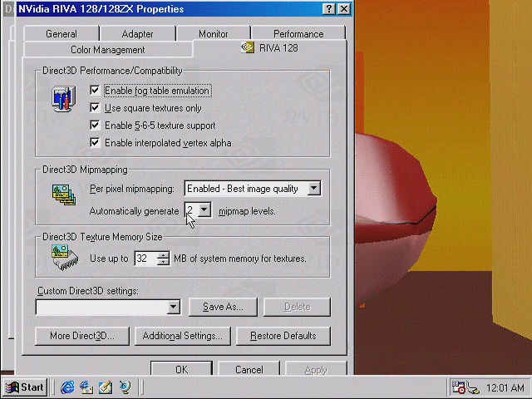
Task: Open the Start menu
Action: (x=24, y=387)
